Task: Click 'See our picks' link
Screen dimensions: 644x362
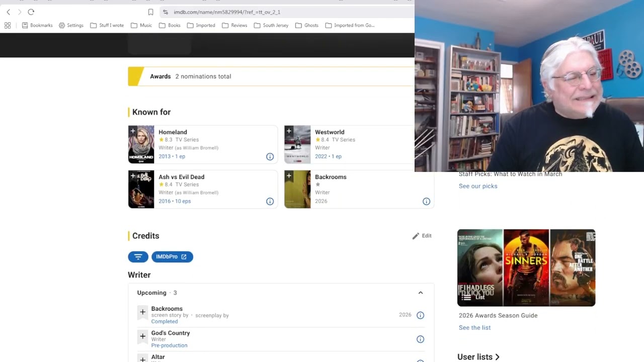Action: pyautogui.click(x=478, y=186)
